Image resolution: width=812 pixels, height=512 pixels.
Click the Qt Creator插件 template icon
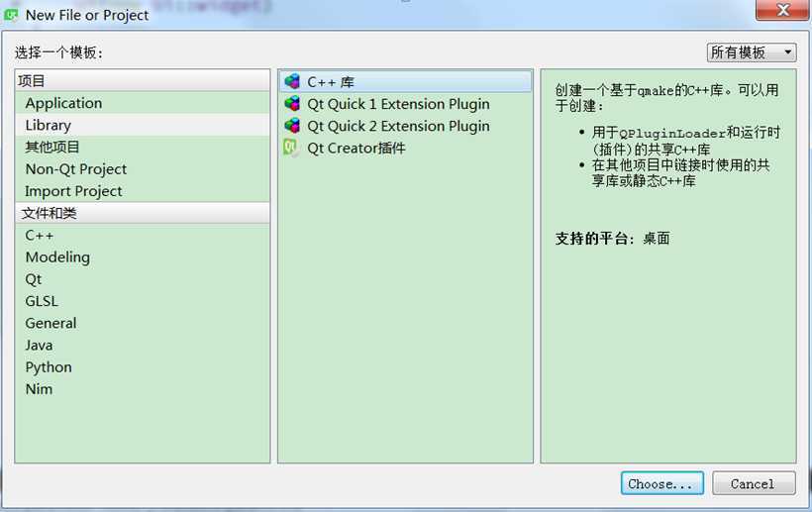[290, 149]
